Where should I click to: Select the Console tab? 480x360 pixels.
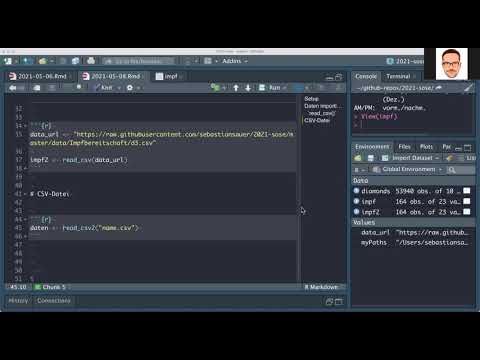tap(366, 76)
